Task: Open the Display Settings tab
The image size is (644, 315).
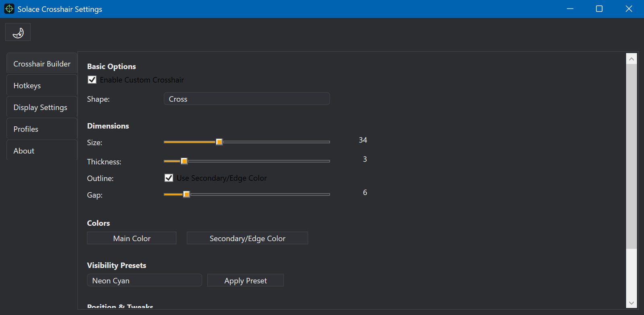Action: [x=42, y=107]
